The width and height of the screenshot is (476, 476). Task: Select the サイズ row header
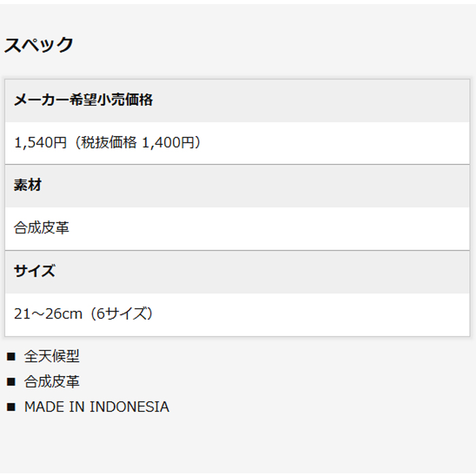pos(35,271)
